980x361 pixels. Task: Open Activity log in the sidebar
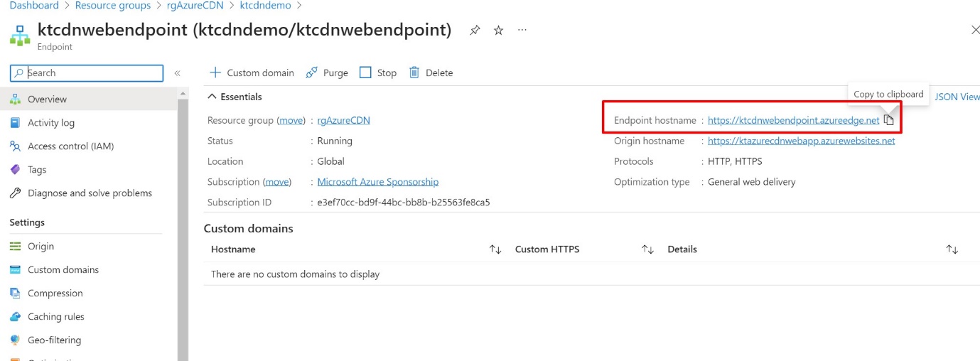50,123
